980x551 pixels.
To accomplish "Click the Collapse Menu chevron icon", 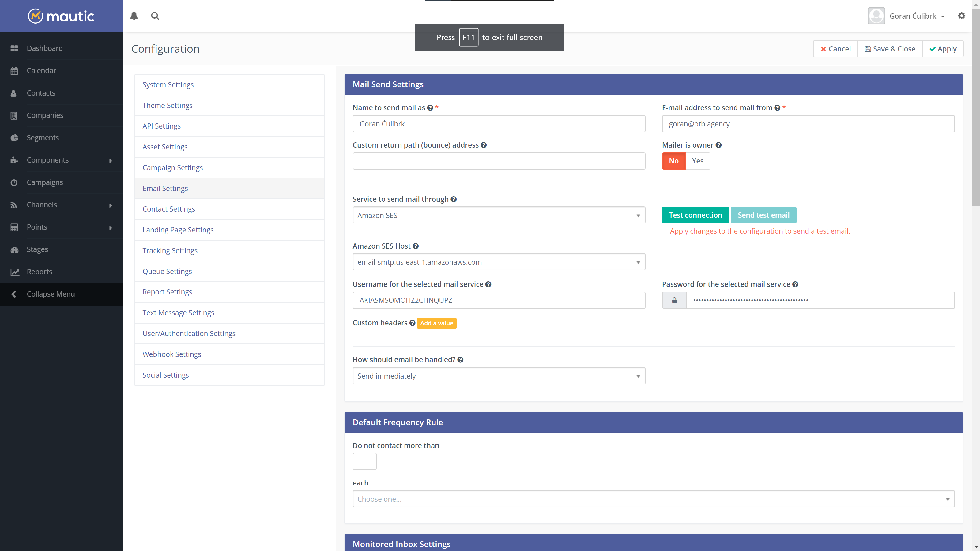I will [x=14, y=294].
